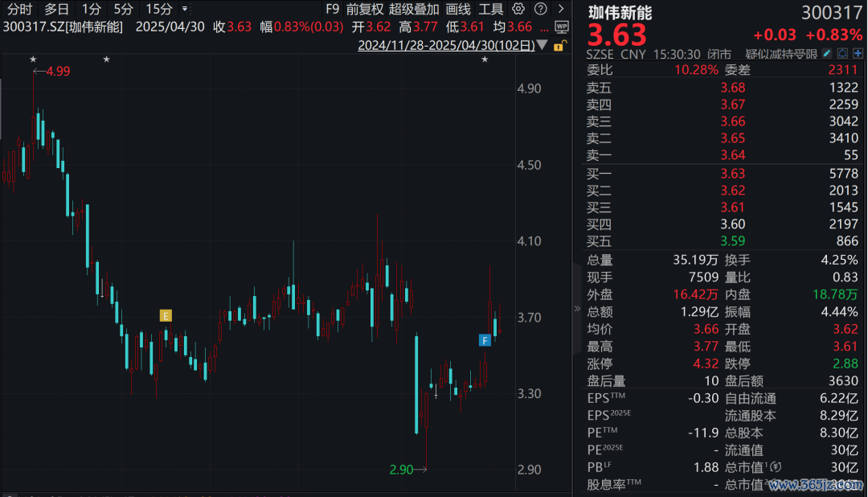
Task: Click the stock name 珈伟新能 in quote panel
Action: point(620,12)
